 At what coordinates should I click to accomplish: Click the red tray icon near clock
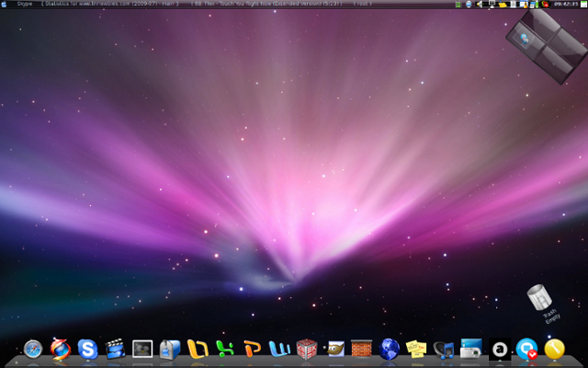click(x=545, y=5)
